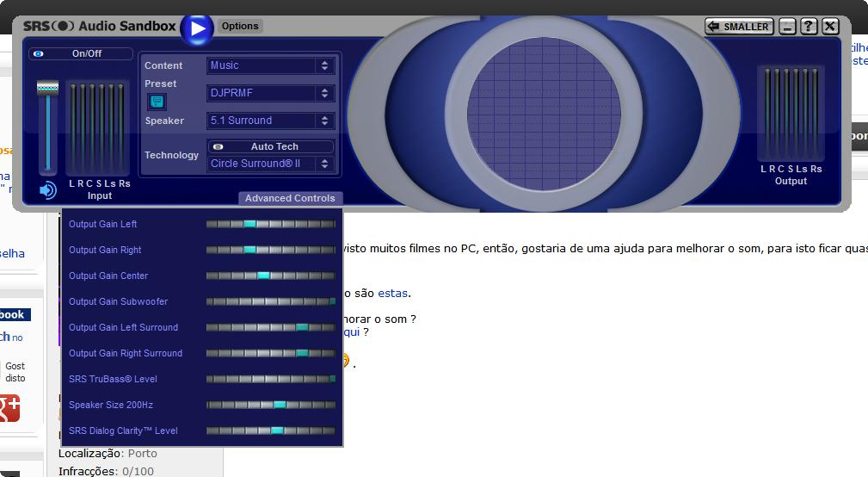The height and width of the screenshot is (477, 868).
Task: Click the SRS Audio Sandbox title logo
Action: [x=99, y=26]
